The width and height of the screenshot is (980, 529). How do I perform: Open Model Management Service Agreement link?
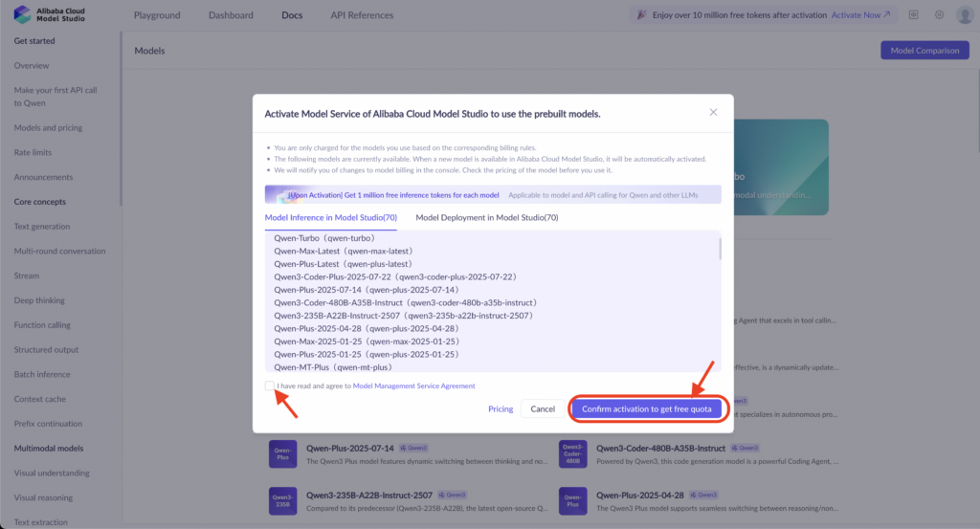413,386
